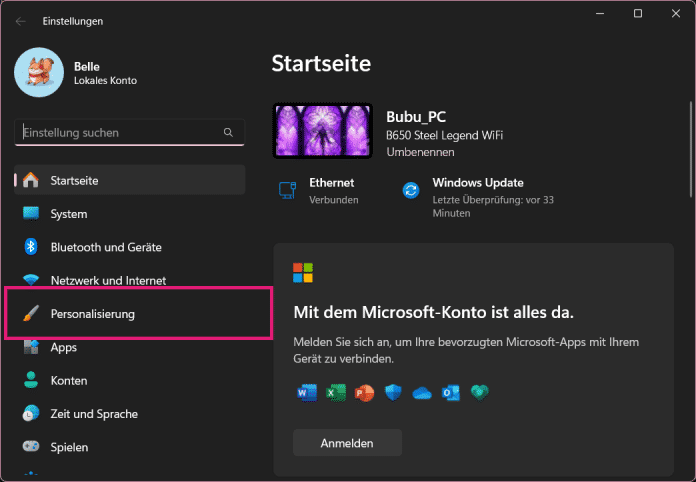
Task: Click the Umbenennen link under Bubu_PC
Action: click(420, 152)
